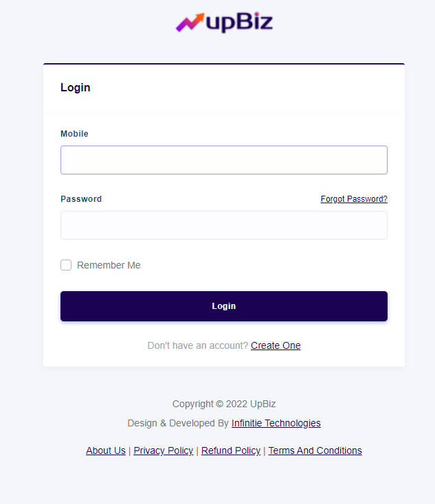Focus the Password input field

coord(224,225)
